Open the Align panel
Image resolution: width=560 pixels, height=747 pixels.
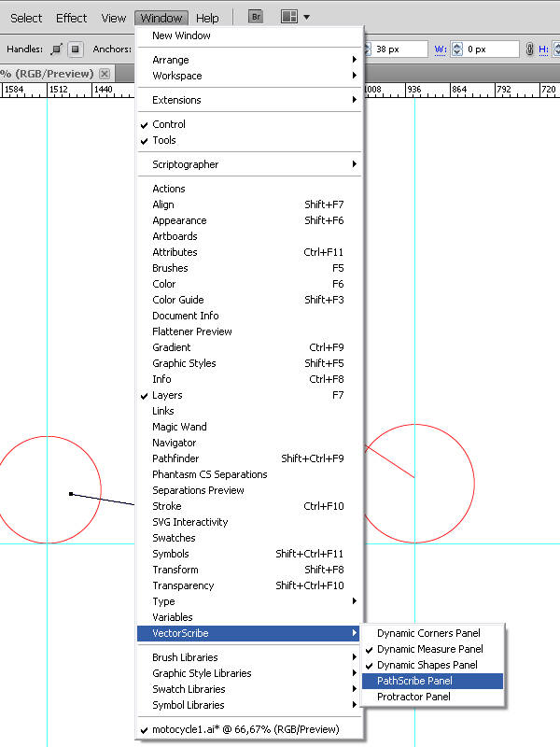coord(249,204)
